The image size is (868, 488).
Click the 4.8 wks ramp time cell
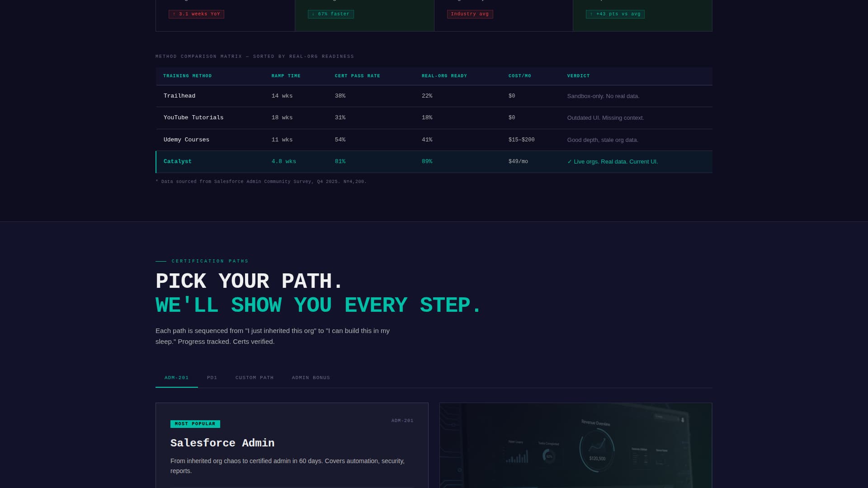[x=284, y=162]
